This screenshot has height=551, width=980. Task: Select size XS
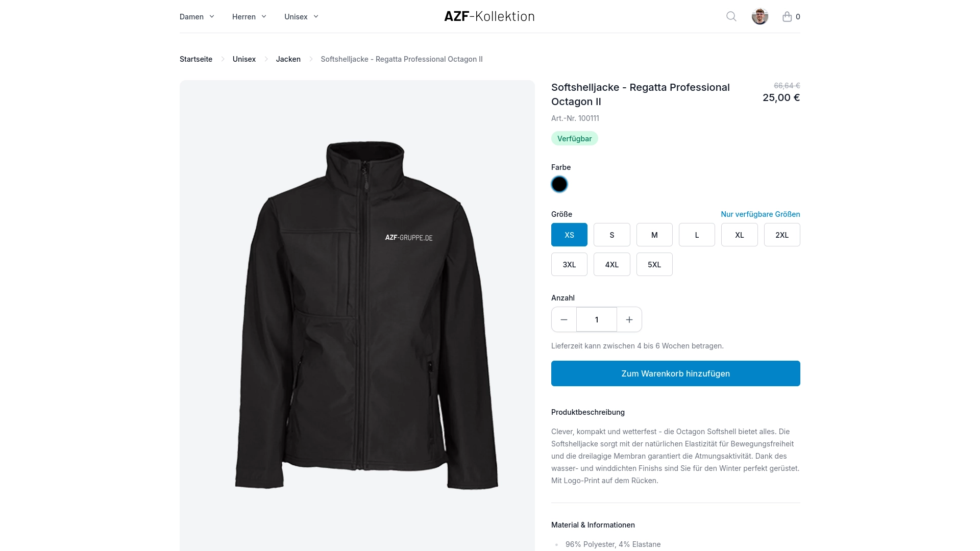[x=569, y=235]
